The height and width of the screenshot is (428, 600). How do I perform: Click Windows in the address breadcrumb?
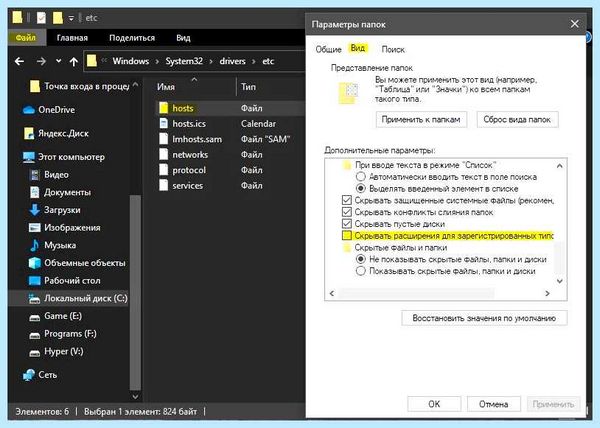[130, 61]
